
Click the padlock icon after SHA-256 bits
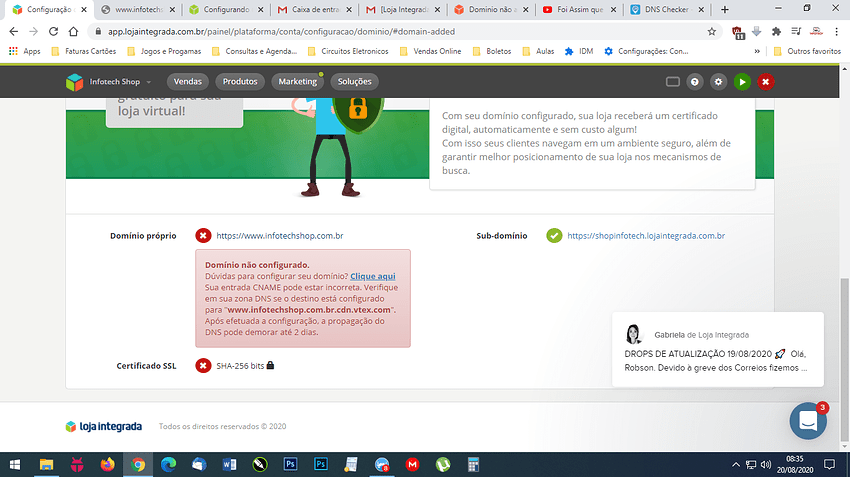click(x=270, y=365)
